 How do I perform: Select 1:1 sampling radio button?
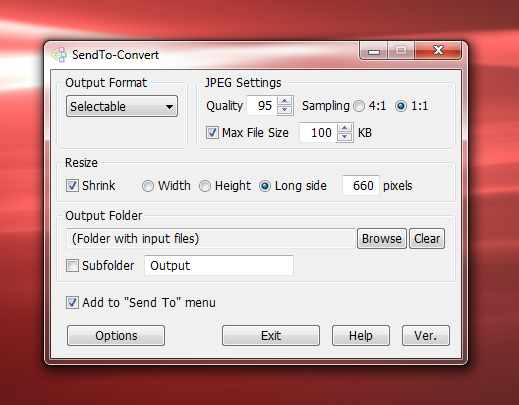(401, 106)
